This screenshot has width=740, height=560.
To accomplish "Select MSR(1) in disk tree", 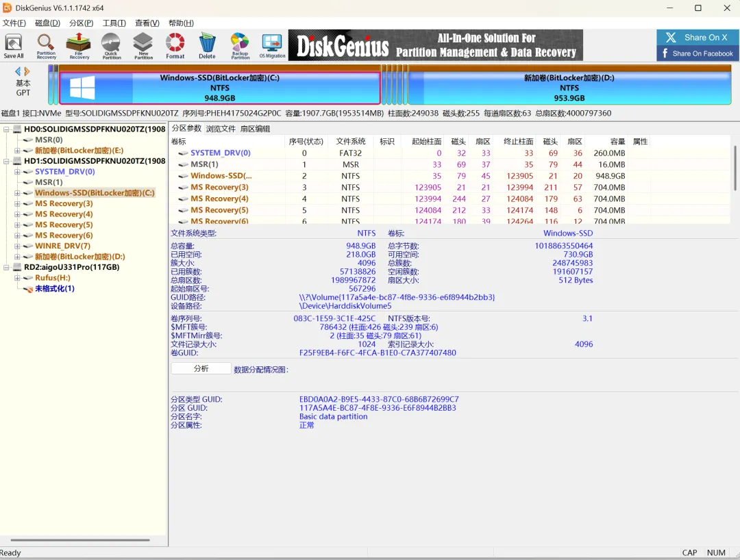I will [x=49, y=182].
